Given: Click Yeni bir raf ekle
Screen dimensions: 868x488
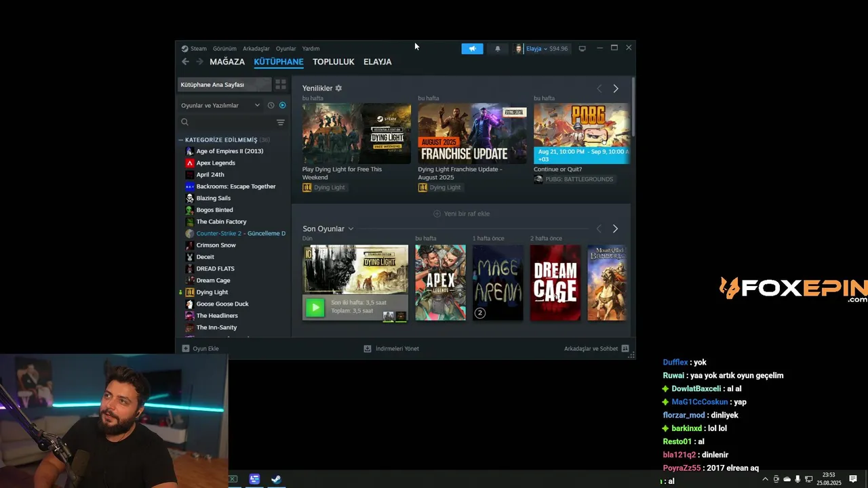Looking at the screenshot, I should click(461, 213).
